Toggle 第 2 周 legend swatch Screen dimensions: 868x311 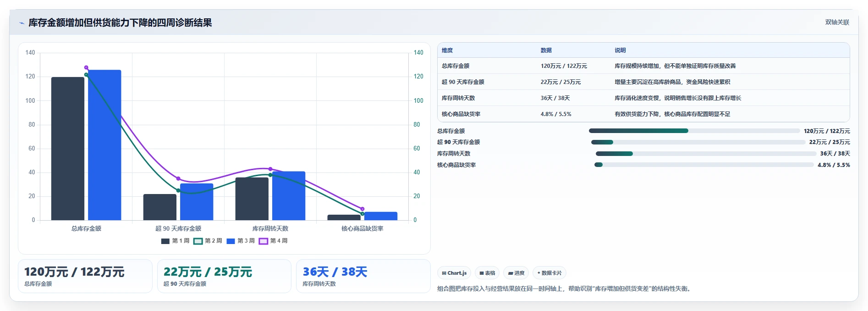coord(198,241)
